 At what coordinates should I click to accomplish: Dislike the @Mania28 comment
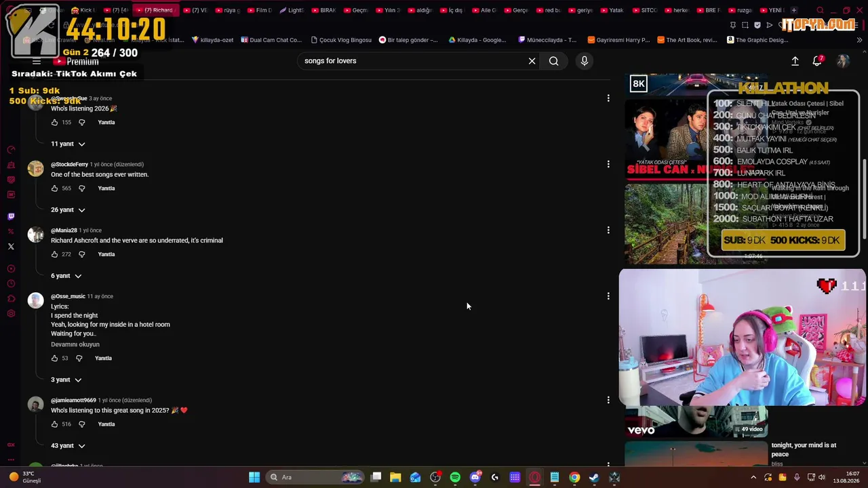(81, 254)
